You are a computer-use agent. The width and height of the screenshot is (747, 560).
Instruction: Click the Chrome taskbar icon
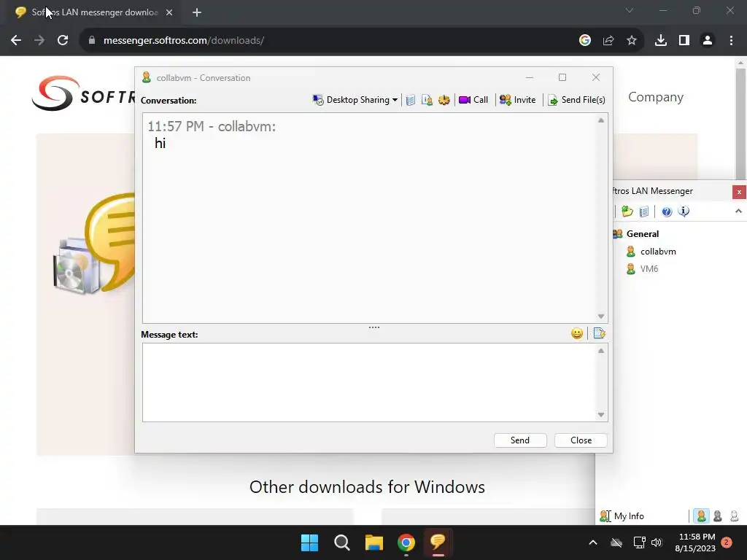pos(406,542)
